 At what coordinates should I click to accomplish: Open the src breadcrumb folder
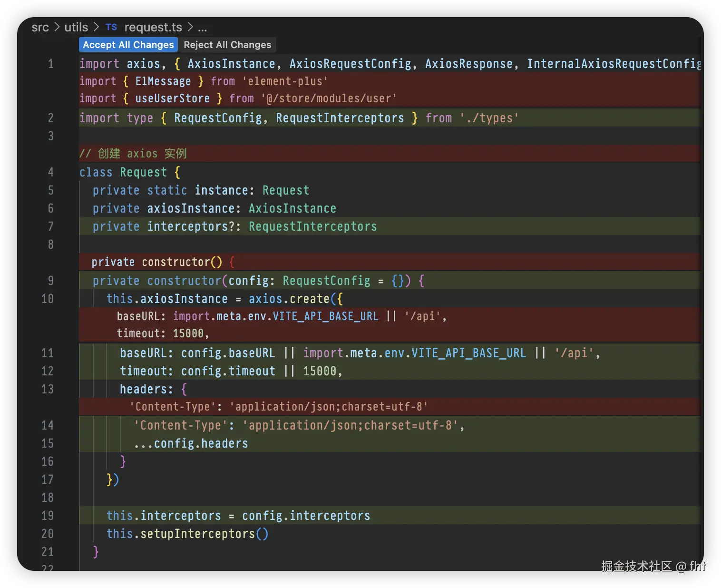tap(40, 28)
